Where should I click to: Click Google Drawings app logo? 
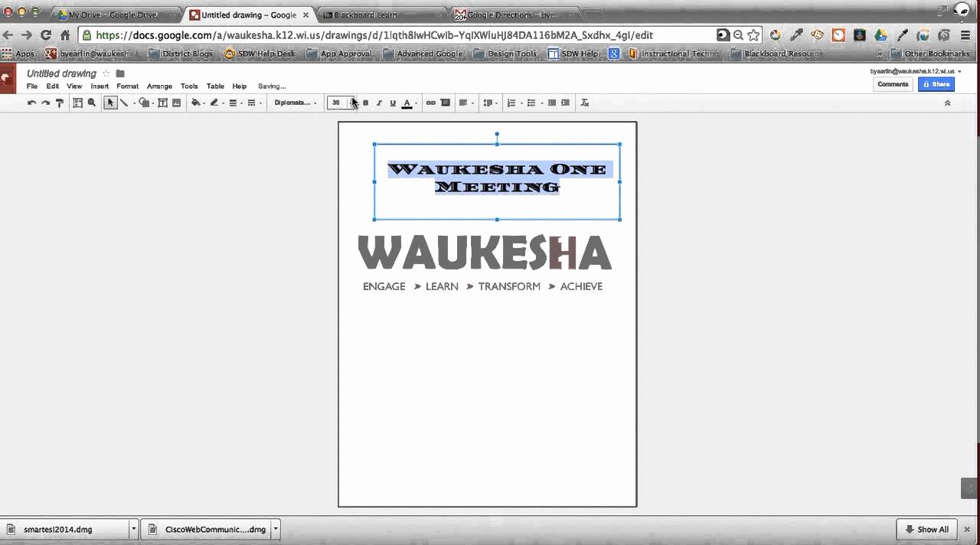click(x=8, y=79)
